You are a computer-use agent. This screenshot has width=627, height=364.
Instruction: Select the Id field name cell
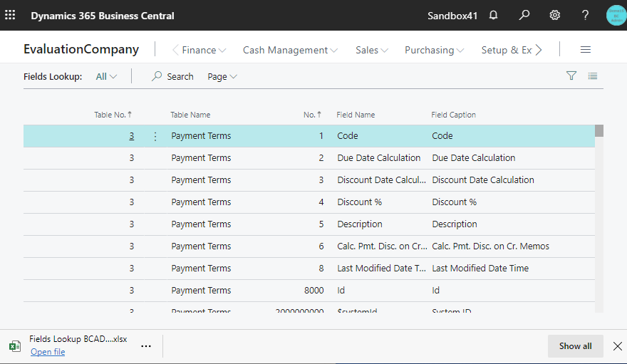[x=341, y=291]
